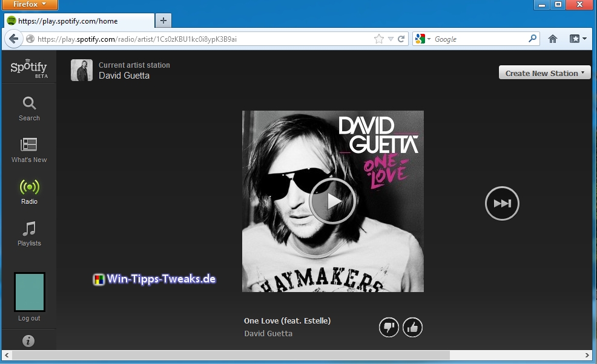Open What's New in the sidebar
The image size is (597, 364).
[x=29, y=150]
